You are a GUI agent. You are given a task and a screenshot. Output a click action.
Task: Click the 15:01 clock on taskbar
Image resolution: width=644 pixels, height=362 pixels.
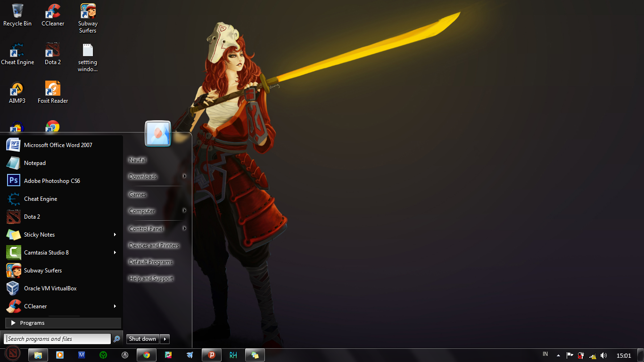[x=624, y=355]
